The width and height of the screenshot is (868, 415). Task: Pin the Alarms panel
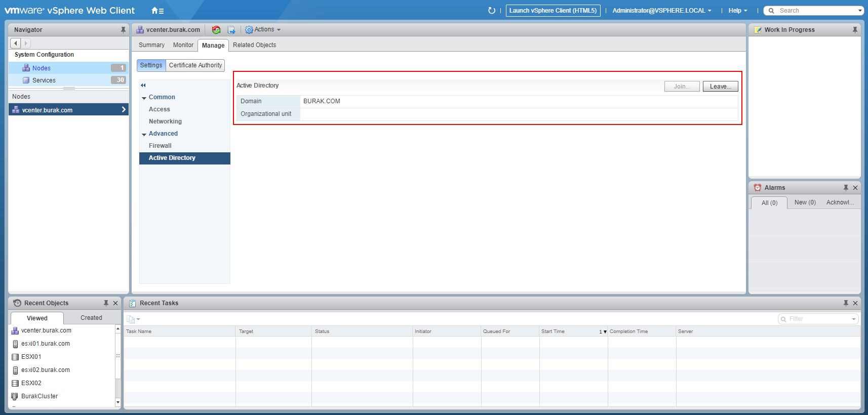coord(846,188)
